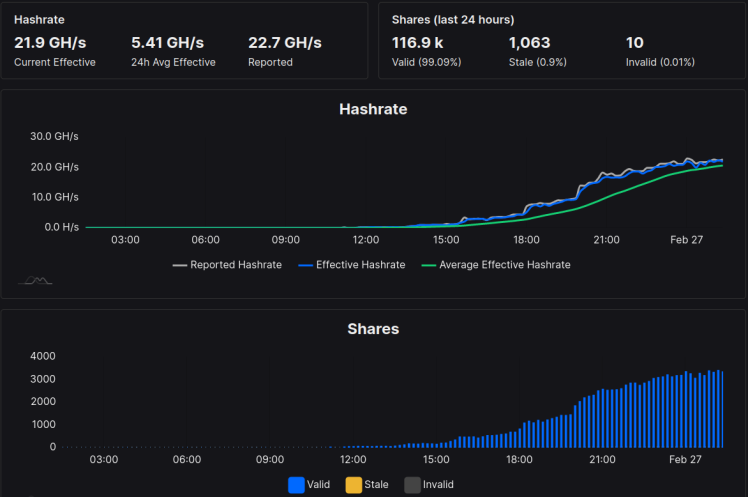The width and height of the screenshot is (748, 497).
Task: Click the 21.9 GH/s current effective value
Action: (x=50, y=43)
